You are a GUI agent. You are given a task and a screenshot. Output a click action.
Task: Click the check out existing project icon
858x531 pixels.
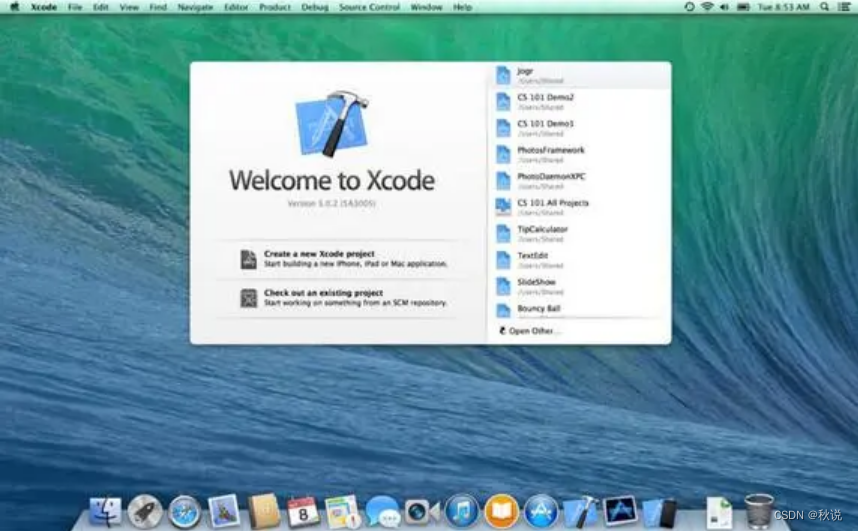248,298
